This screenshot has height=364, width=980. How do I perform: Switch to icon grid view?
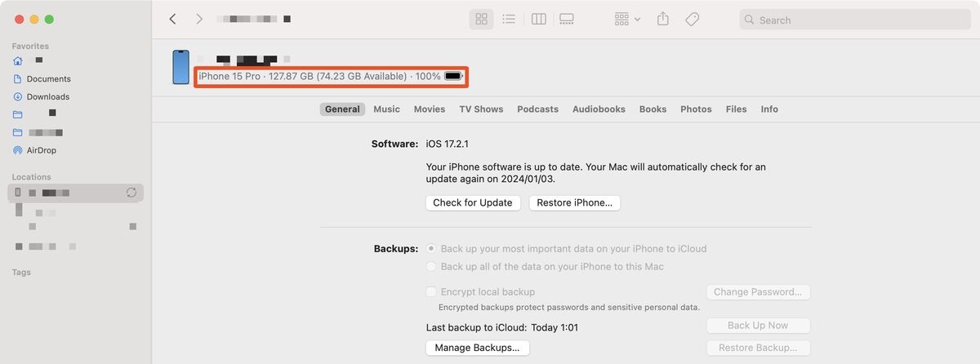(481, 19)
